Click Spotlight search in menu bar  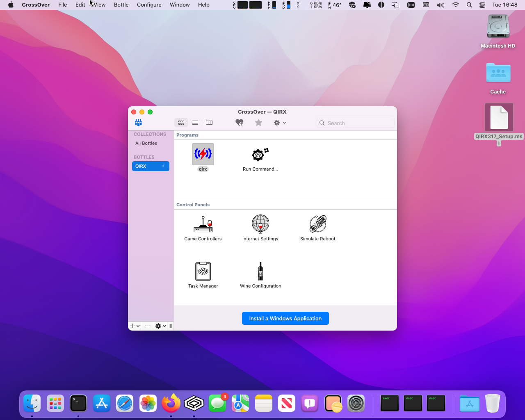[469, 5]
